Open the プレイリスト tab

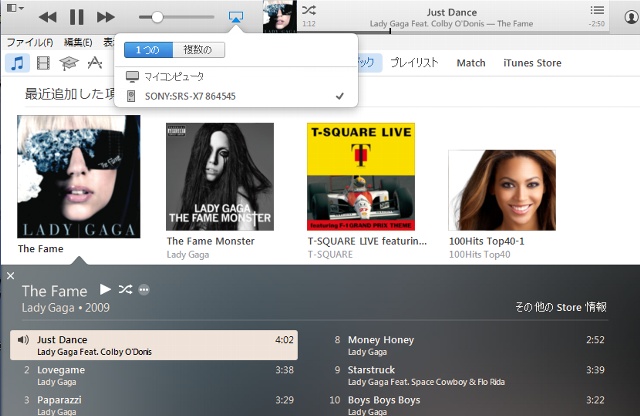tap(414, 63)
